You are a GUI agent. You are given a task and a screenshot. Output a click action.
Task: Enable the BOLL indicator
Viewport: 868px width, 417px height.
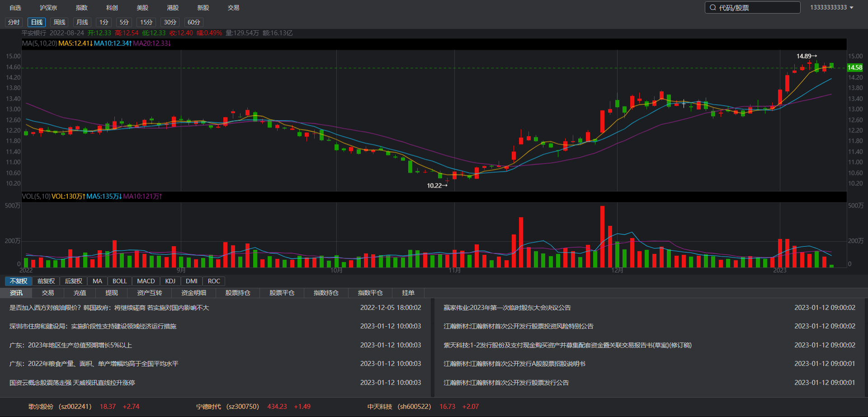click(119, 281)
